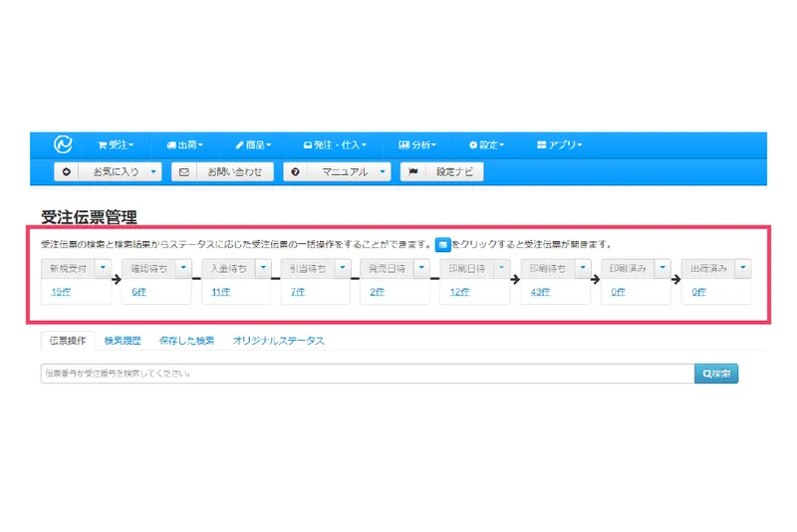This screenshot has width=797, height=532.
Task: Click the question mark manual icon
Action: click(x=295, y=171)
